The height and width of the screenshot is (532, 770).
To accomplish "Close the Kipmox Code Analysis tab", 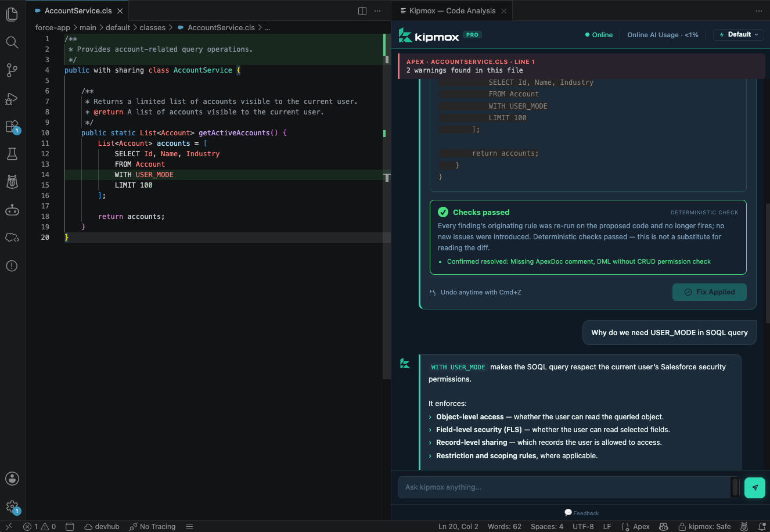I will 503,11.
